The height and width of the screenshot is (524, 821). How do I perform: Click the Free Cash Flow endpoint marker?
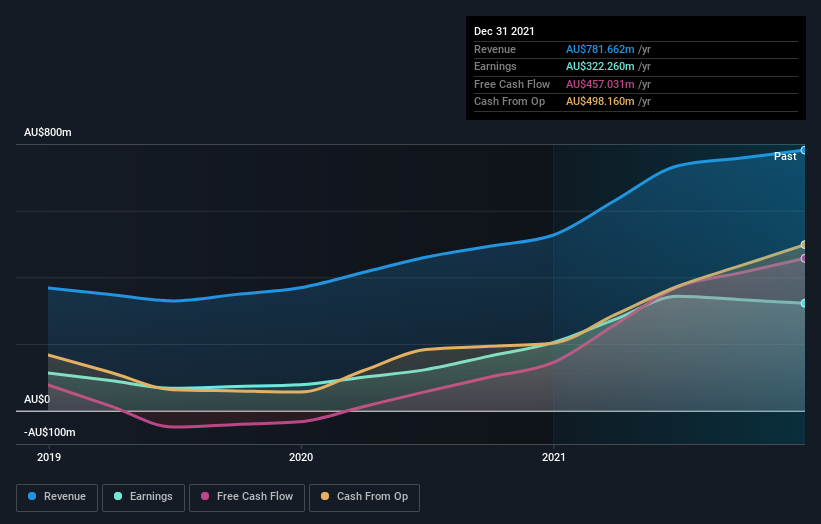pyautogui.click(x=804, y=258)
